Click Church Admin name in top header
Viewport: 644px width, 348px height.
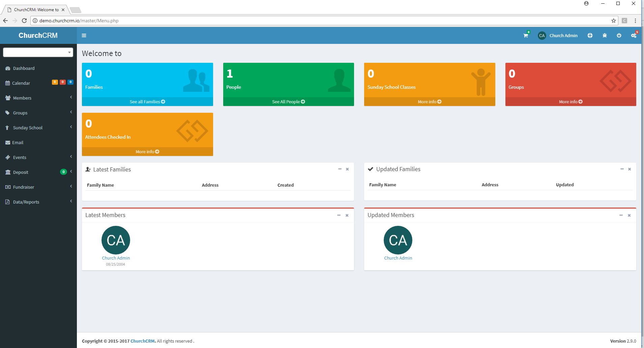pos(563,35)
